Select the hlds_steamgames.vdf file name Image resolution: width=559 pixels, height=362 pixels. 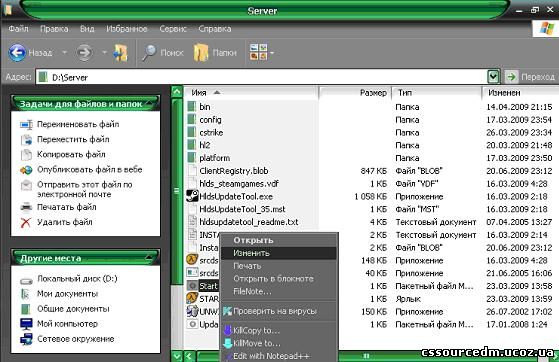[239, 184]
